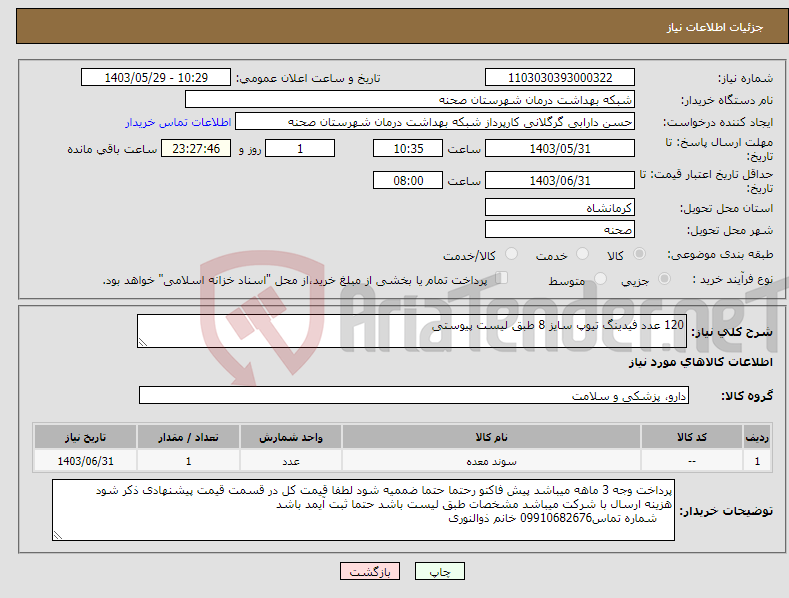Click the resize handle of buyer notes textarea
Screen dimensions: 789x598
point(58,535)
